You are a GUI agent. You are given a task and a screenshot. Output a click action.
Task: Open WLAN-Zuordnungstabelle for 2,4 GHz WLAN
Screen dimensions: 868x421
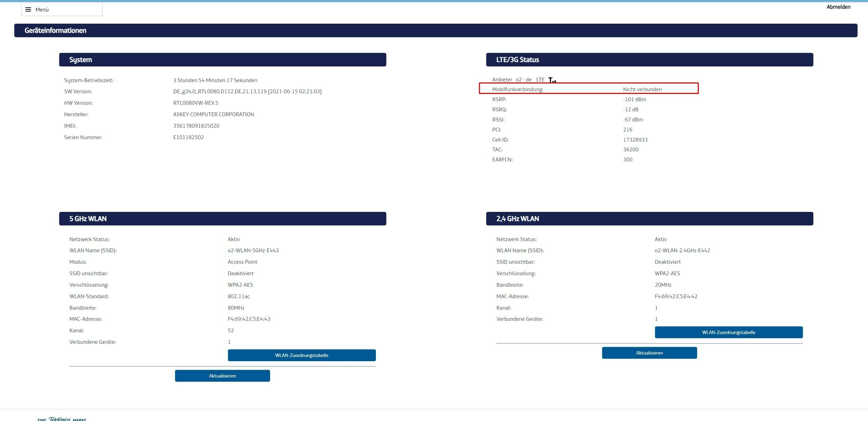[x=728, y=332]
